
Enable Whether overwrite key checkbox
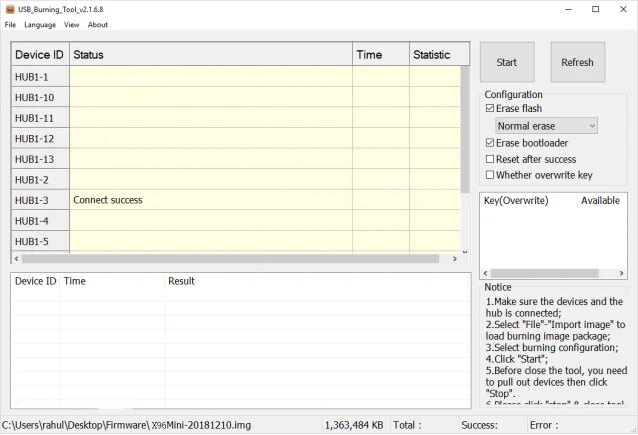click(490, 175)
